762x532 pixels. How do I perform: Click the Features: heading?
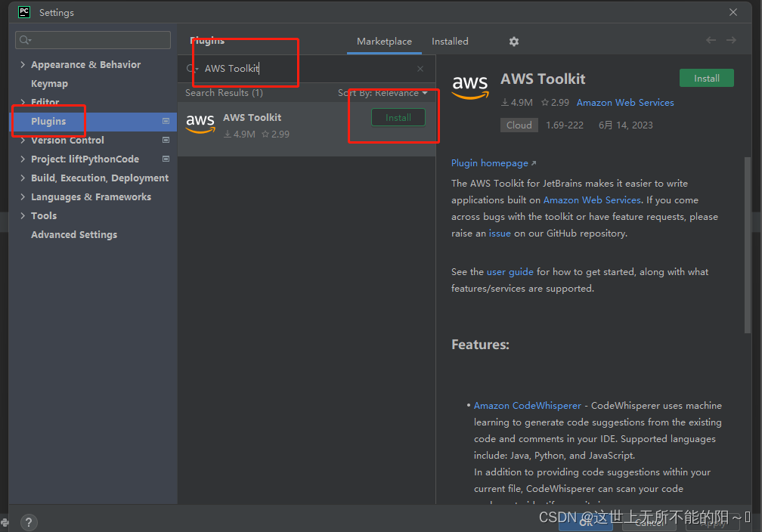480,345
